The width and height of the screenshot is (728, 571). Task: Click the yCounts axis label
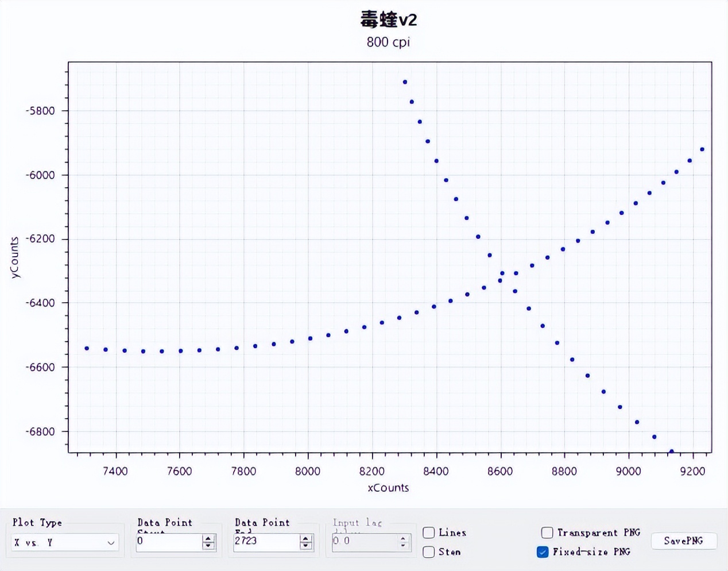[x=16, y=256]
